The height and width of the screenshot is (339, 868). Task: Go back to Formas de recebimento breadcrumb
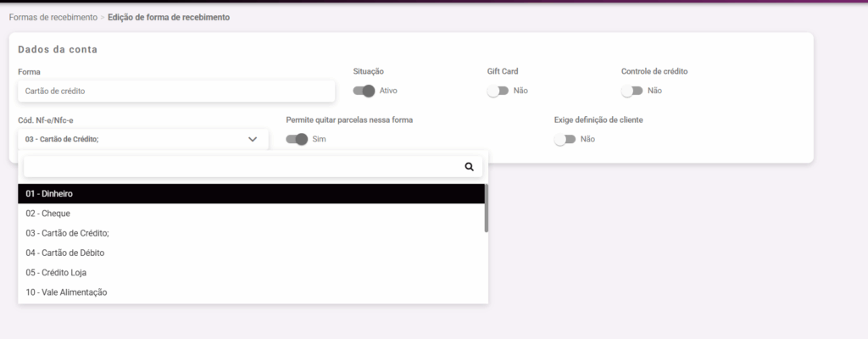53,17
